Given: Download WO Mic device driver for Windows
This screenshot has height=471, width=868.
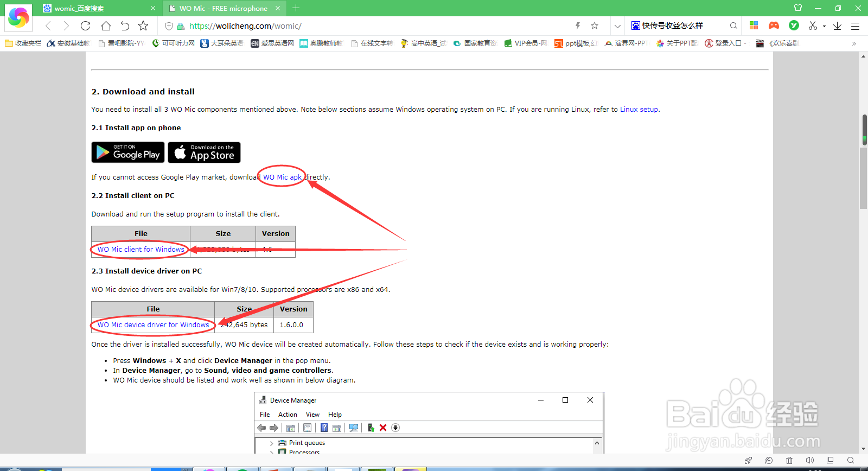Looking at the screenshot, I should 154,325.
